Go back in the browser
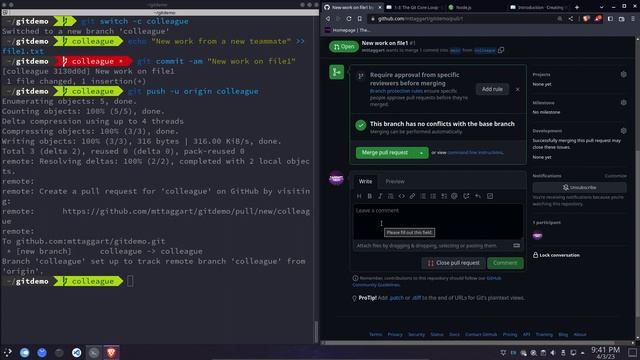The height and width of the screenshot is (360, 640). [x=328, y=18]
